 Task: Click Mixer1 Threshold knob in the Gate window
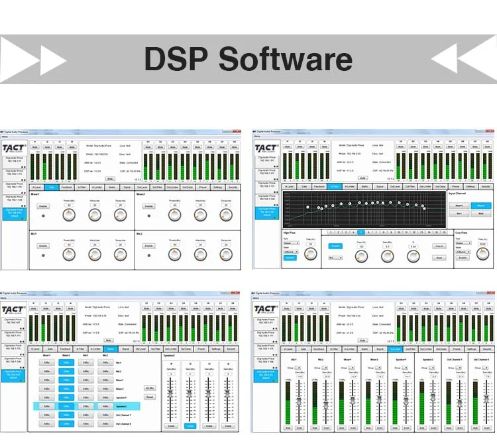click(x=68, y=215)
